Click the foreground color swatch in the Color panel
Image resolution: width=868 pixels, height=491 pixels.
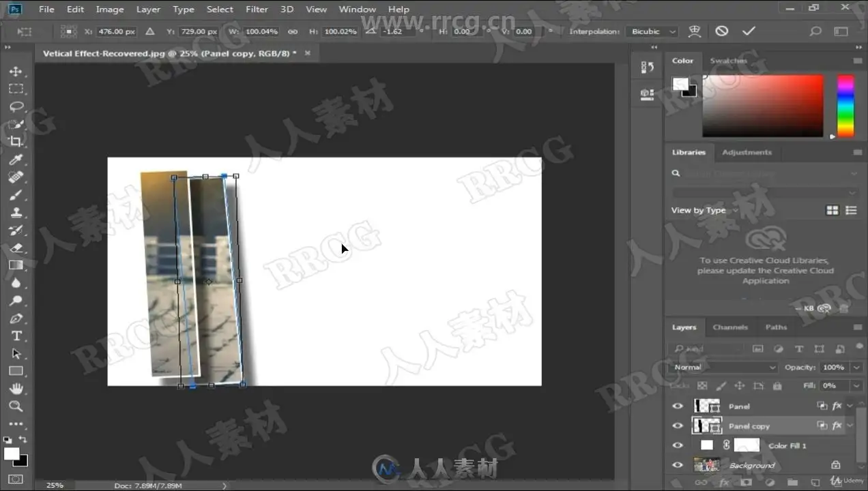coord(680,84)
